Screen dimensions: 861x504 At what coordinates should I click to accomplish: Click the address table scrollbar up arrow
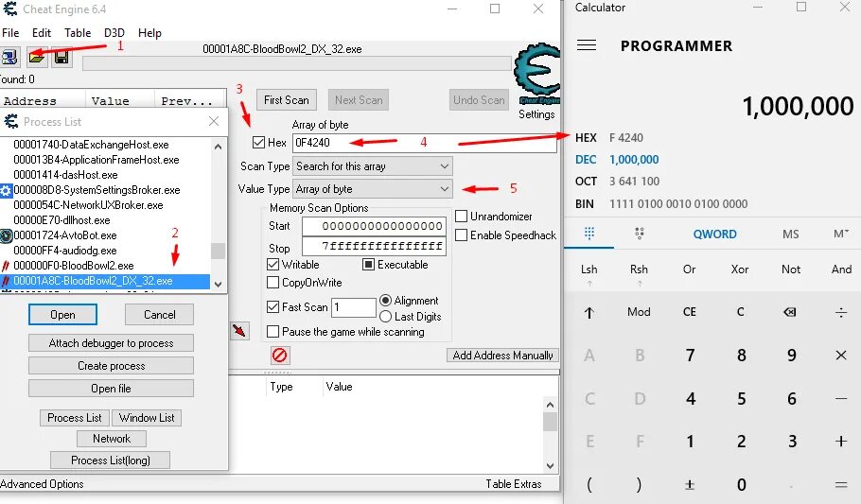pos(551,405)
